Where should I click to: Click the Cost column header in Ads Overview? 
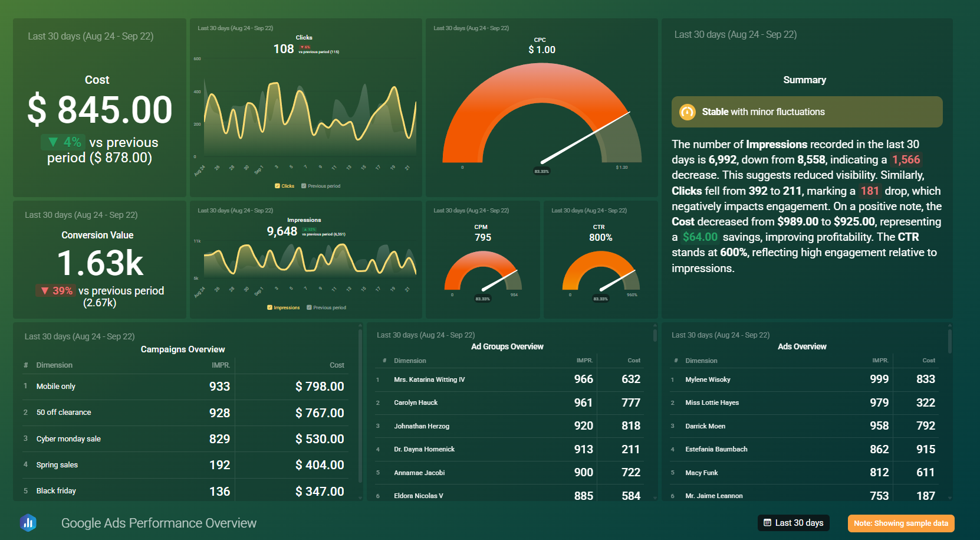coord(928,360)
